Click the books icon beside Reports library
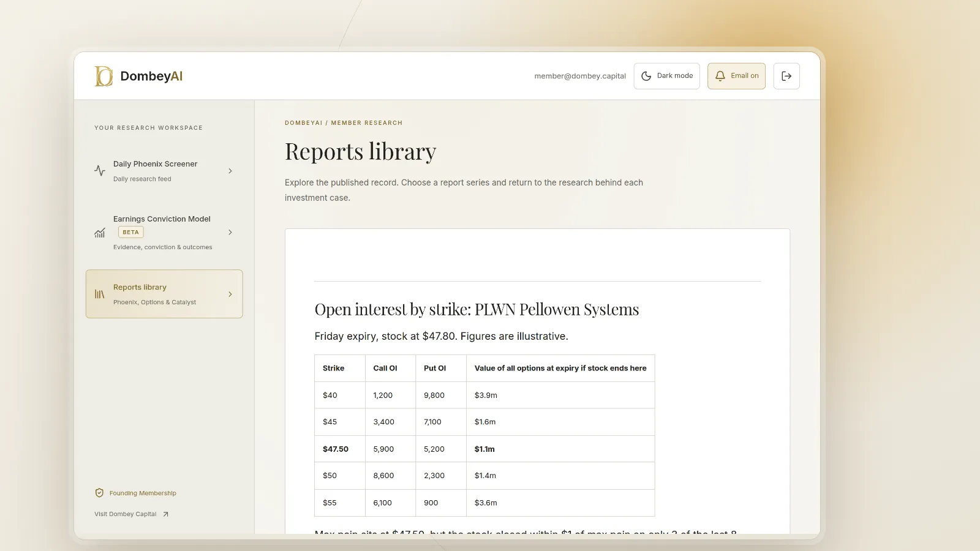 pyautogui.click(x=100, y=294)
